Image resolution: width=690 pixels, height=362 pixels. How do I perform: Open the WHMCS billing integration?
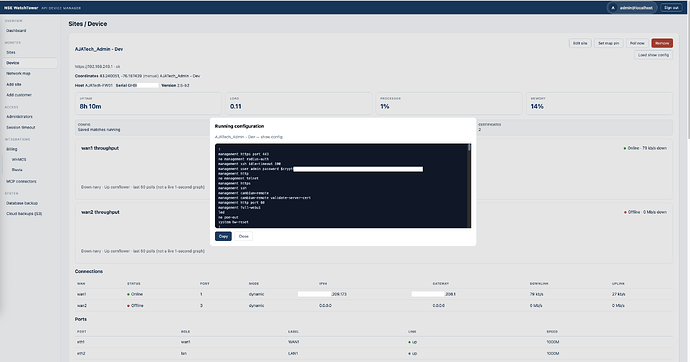(19, 160)
